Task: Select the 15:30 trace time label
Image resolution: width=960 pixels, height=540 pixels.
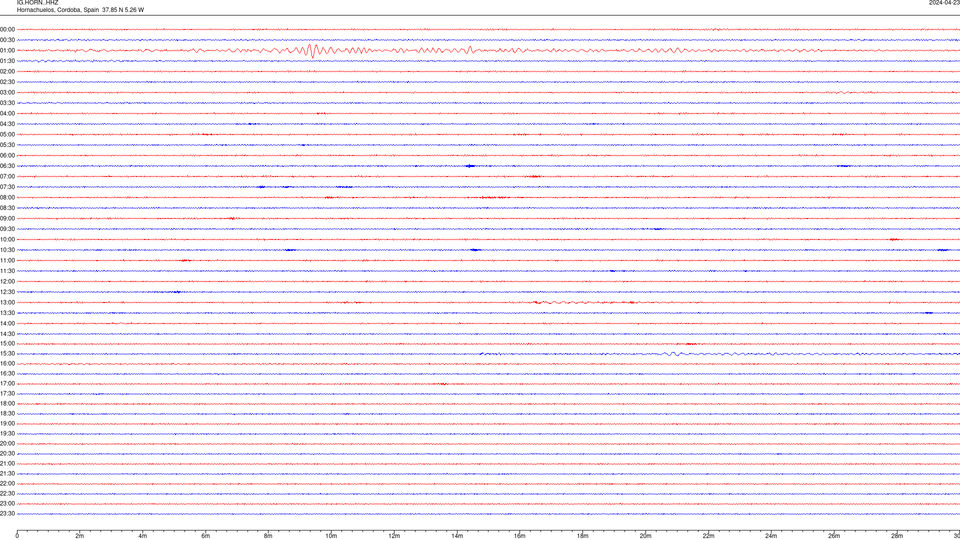Action: [x=7, y=353]
